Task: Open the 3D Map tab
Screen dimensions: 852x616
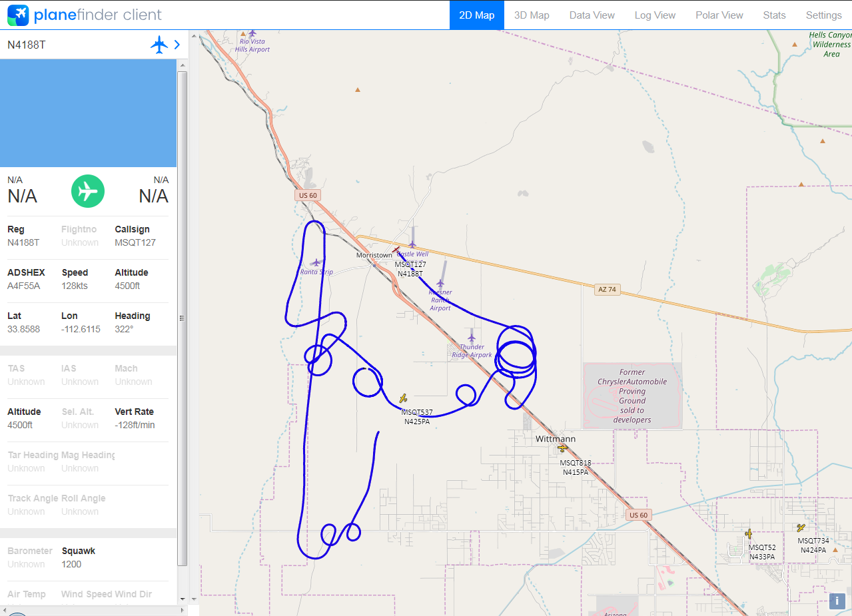Action: pyautogui.click(x=532, y=15)
